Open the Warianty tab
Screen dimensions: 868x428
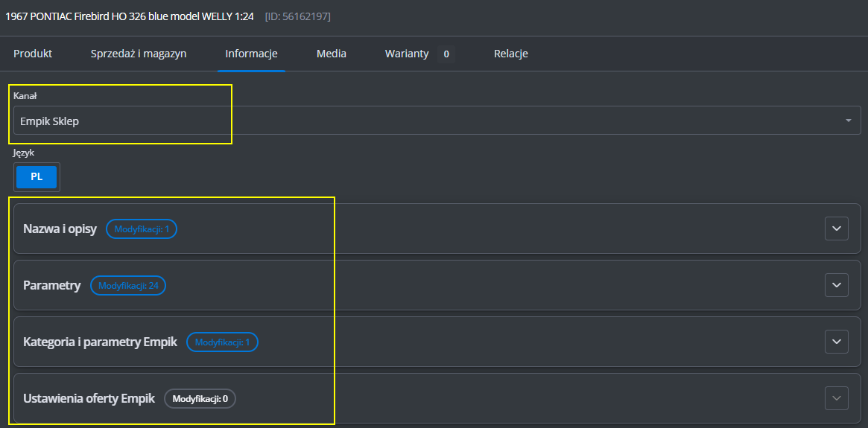[407, 54]
